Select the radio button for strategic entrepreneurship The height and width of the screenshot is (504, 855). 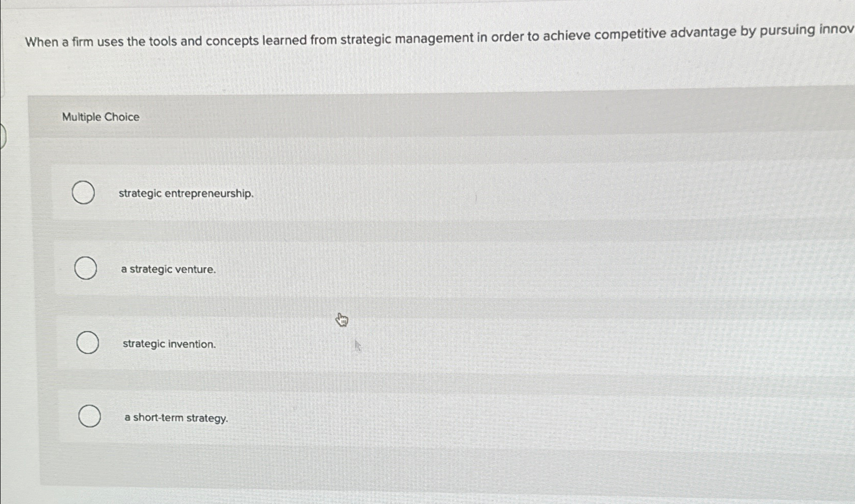tap(83, 193)
